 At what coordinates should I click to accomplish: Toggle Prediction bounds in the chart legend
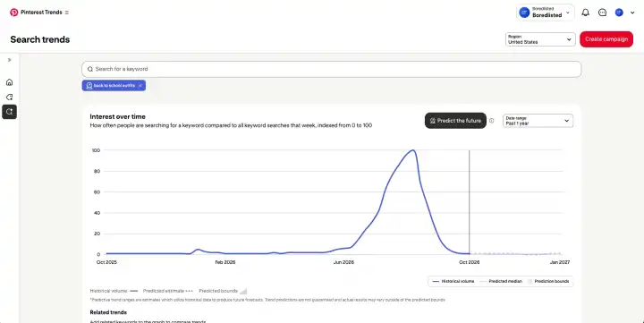point(548,282)
